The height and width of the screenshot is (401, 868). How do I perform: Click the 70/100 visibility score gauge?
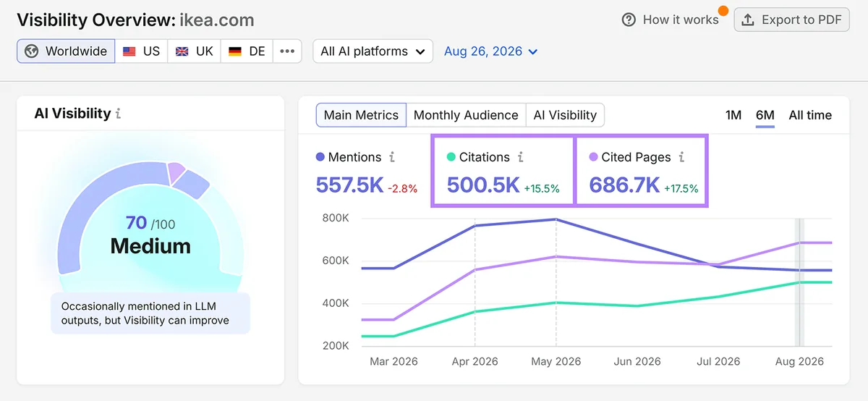150,224
